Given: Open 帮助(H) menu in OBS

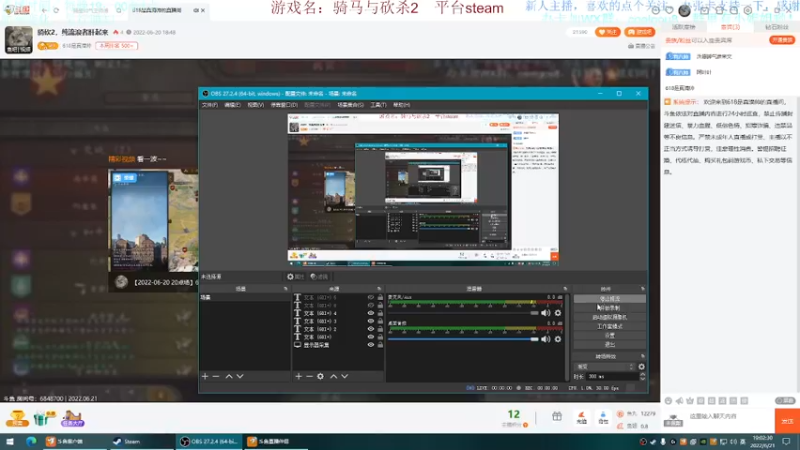Looking at the screenshot, I should coord(402,105).
